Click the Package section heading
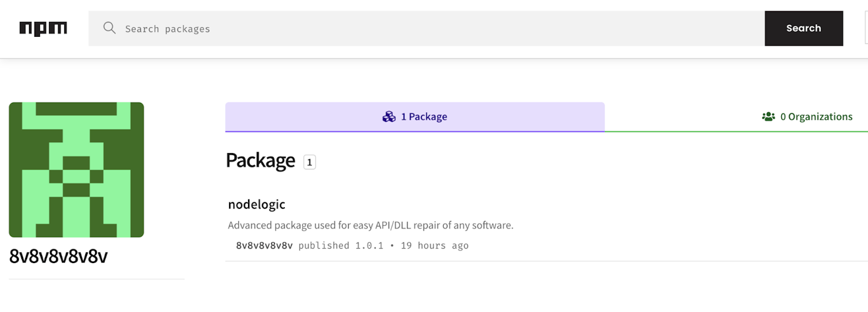The height and width of the screenshot is (312, 868). (260, 160)
